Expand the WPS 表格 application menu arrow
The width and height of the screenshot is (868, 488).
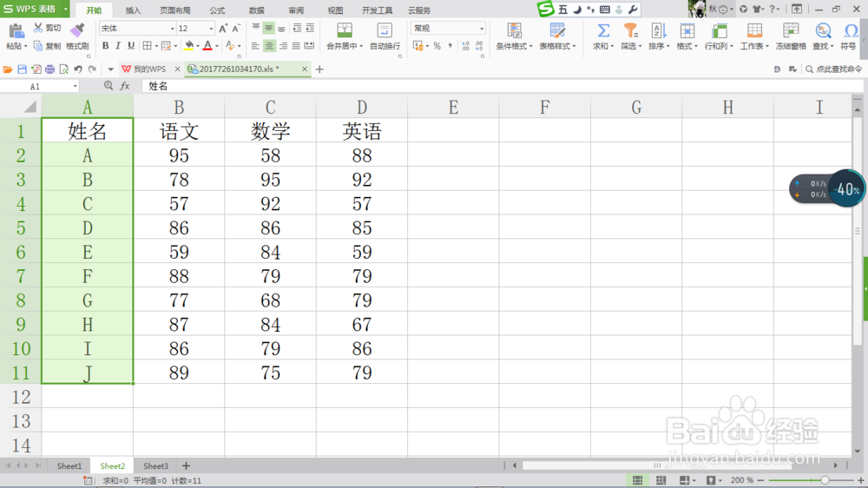click(65, 10)
